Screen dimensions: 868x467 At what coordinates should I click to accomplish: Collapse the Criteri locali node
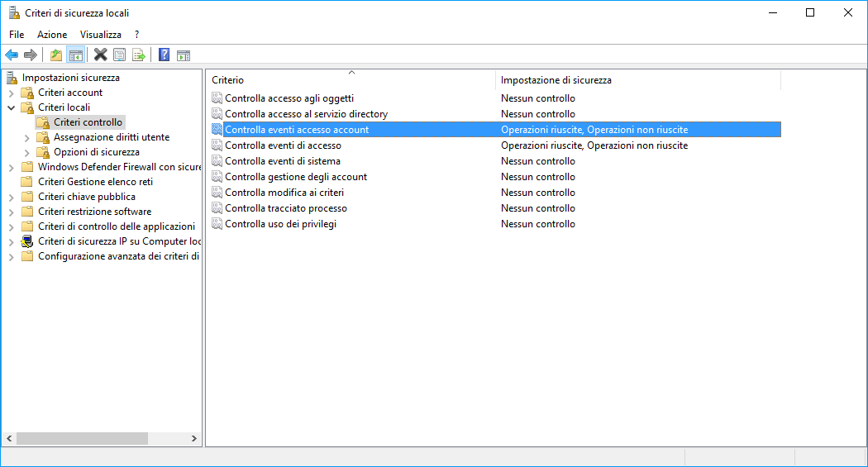pyautogui.click(x=11, y=108)
